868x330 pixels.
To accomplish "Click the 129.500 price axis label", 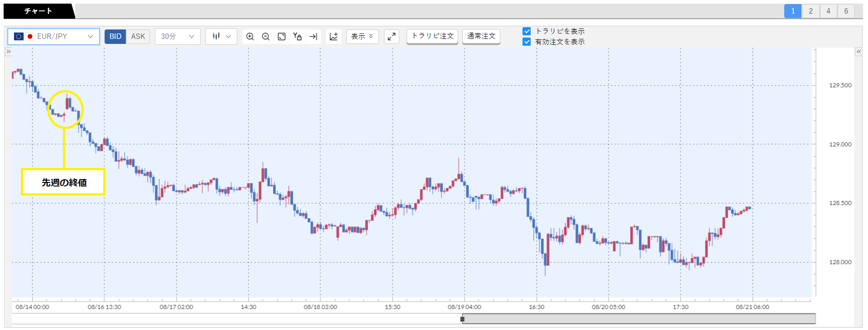I will [x=840, y=85].
